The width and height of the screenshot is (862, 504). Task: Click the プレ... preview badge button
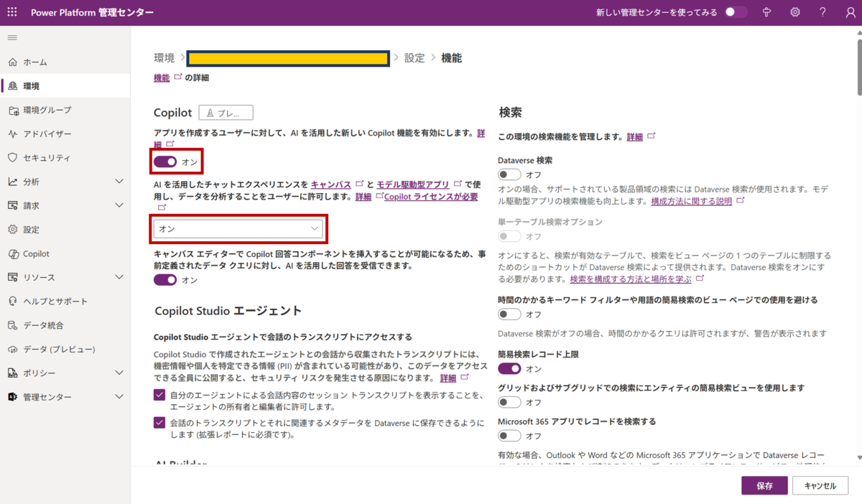226,113
